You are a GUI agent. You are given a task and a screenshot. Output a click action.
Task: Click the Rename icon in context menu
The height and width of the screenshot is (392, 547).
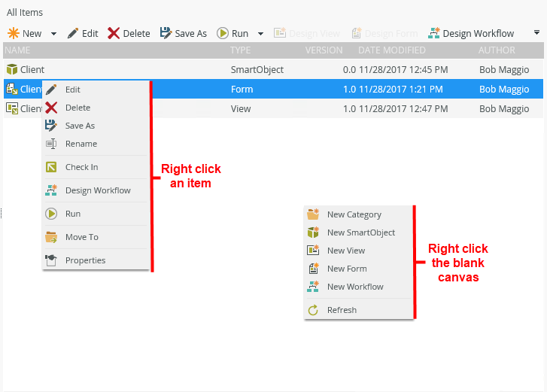click(x=51, y=144)
